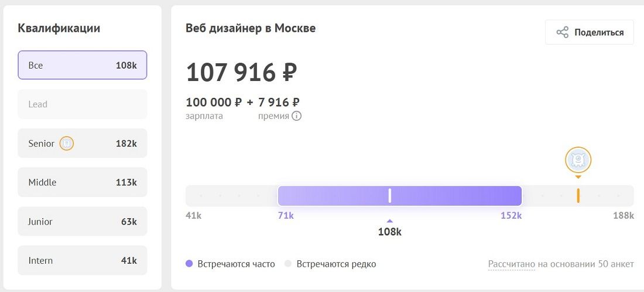Select the Senior 182k qualification

click(x=82, y=143)
